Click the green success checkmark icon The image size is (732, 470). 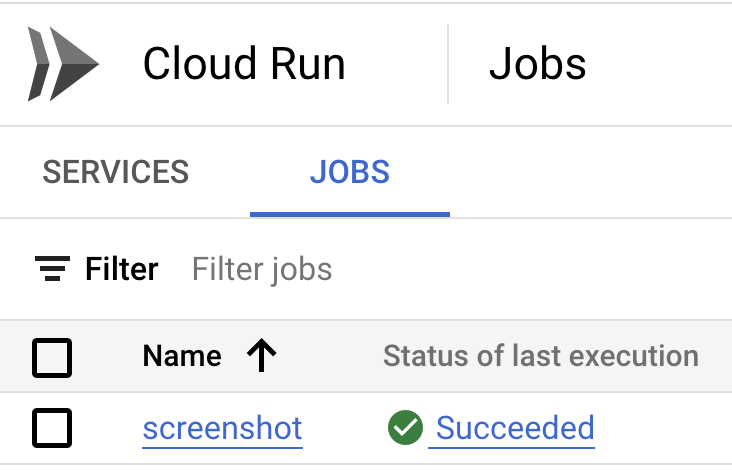404,429
